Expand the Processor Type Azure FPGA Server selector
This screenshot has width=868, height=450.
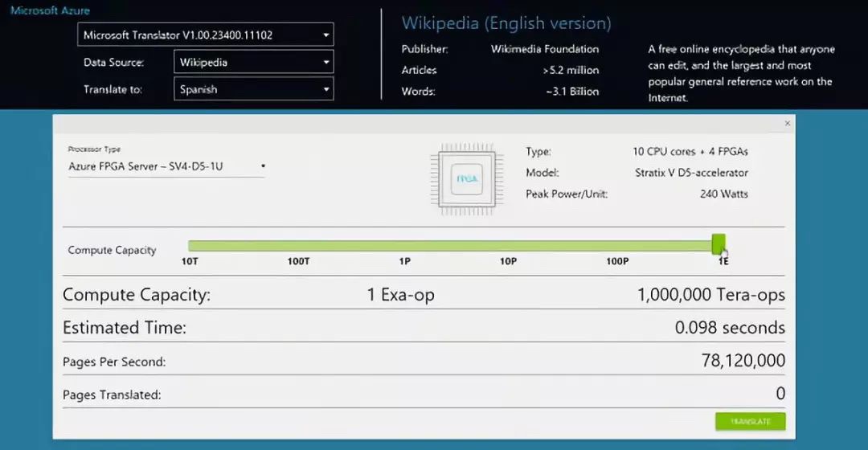tap(166, 166)
